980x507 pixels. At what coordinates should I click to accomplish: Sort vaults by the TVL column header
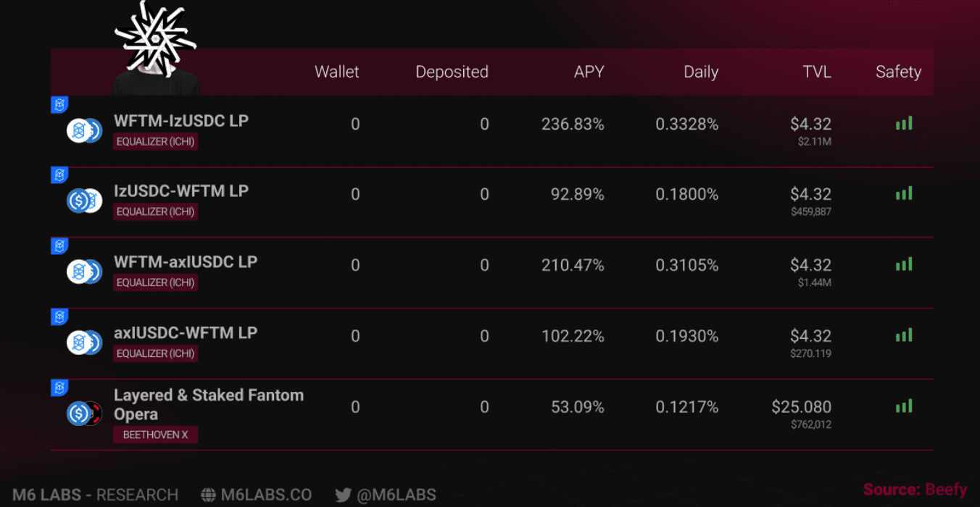point(817,72)
